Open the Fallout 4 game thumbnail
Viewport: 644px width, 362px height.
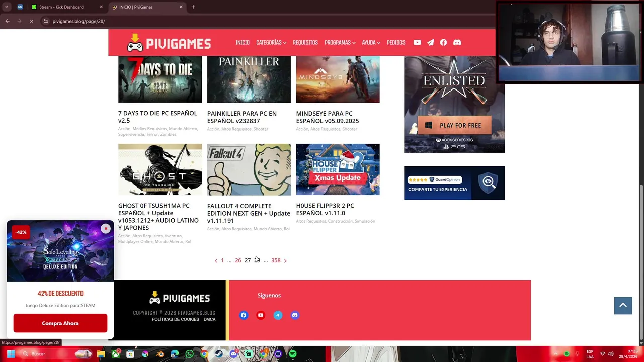click(249, 169)
